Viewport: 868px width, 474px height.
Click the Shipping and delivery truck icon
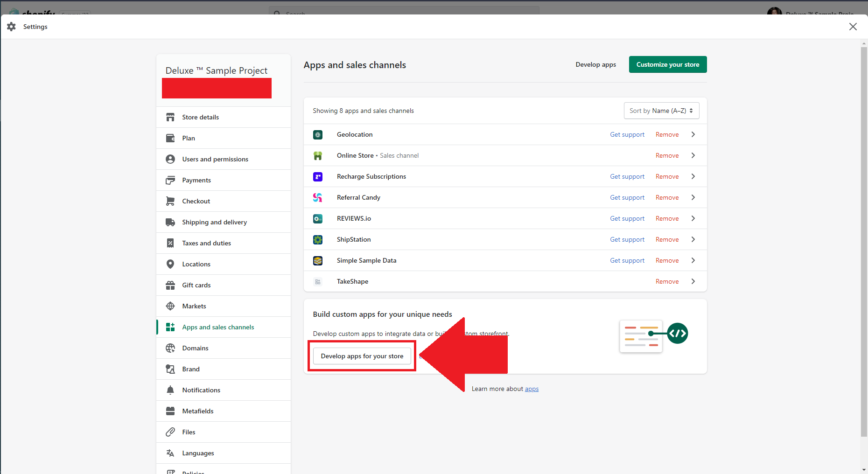pyautogui.click(x=170, y=222)
